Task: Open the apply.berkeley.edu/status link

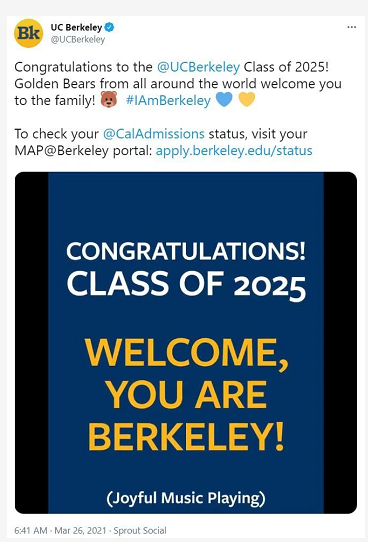Action: pos(234,151)
